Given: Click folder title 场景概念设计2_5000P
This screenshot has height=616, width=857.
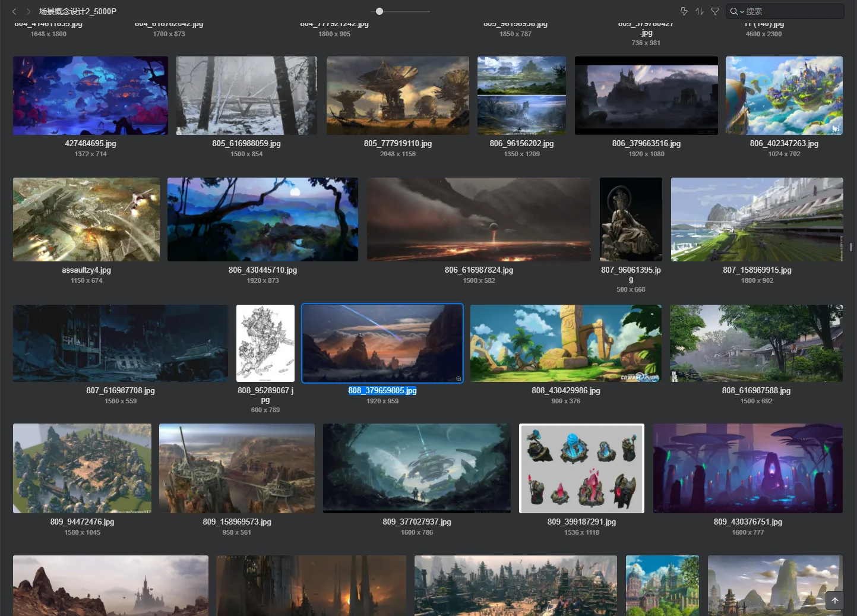Looking at the screenshot, I should pyautogui.click(x=78, y=11).
